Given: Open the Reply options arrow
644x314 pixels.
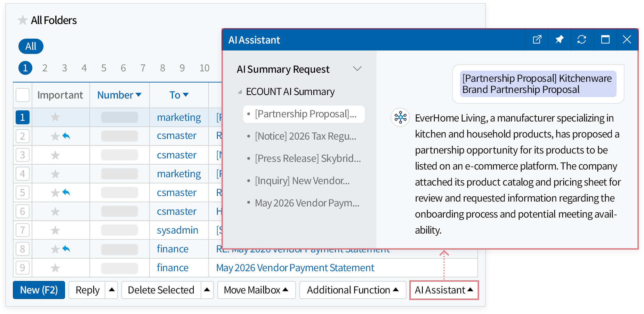Looking at the screenshot, I should pos(112,290).
